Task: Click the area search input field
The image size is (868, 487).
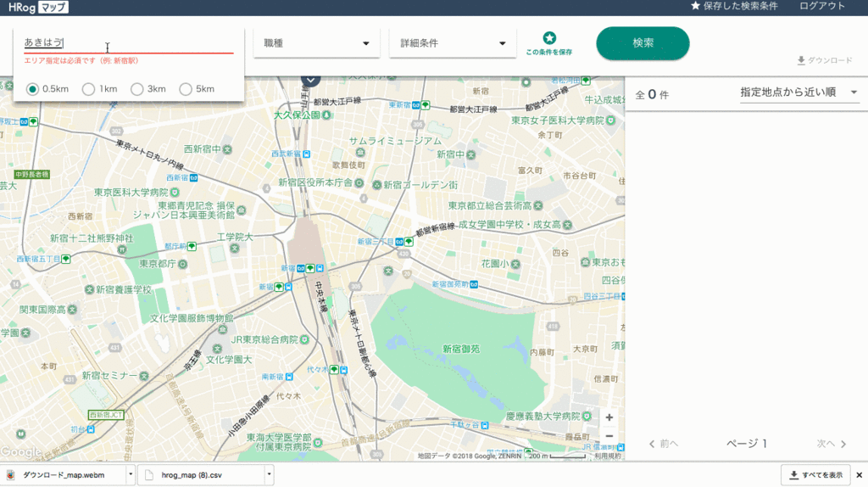Action: coord(129,42)
